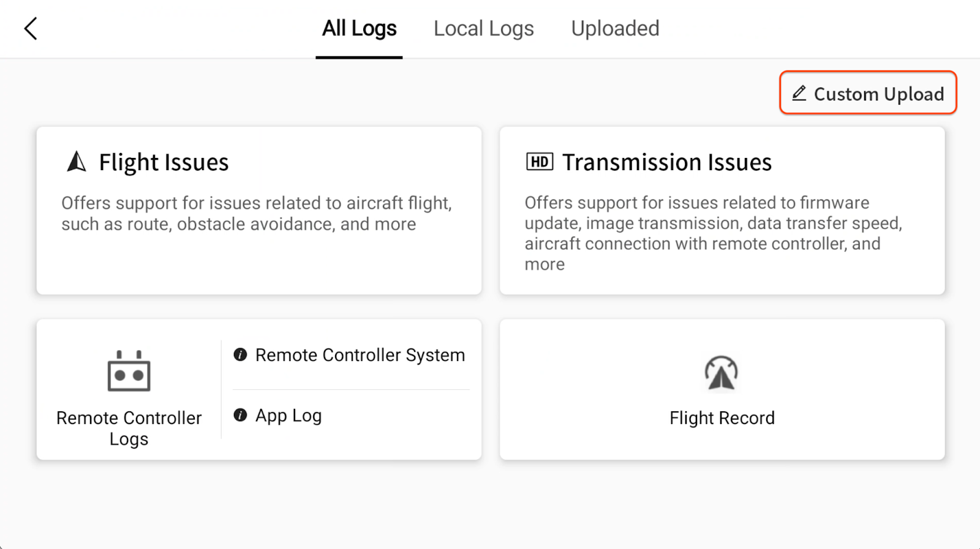
Task: Open the Transmission Issues title
Action: (666, 162)
